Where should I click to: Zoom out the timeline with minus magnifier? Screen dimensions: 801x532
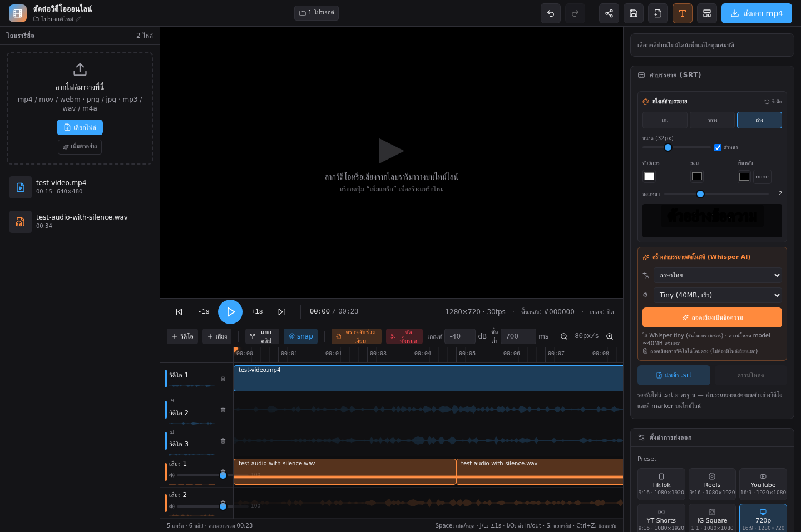click(564, 336)
